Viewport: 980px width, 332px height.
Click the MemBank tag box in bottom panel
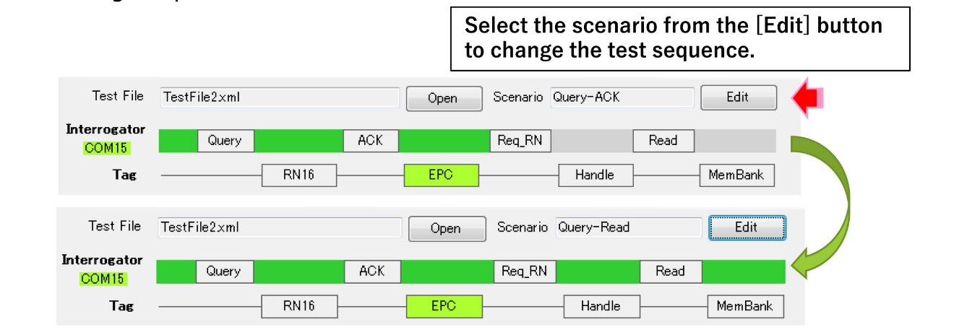coord(744,306)
